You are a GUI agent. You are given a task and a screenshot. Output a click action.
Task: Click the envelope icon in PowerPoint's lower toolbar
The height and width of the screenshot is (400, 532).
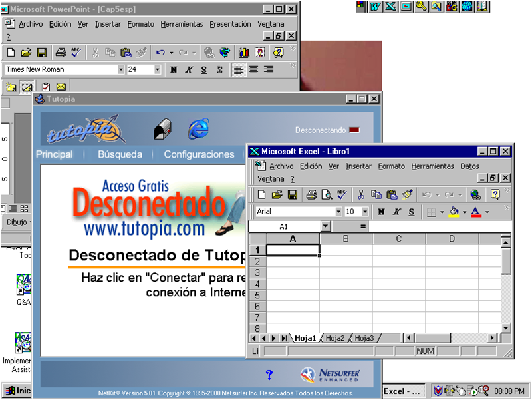61,87
